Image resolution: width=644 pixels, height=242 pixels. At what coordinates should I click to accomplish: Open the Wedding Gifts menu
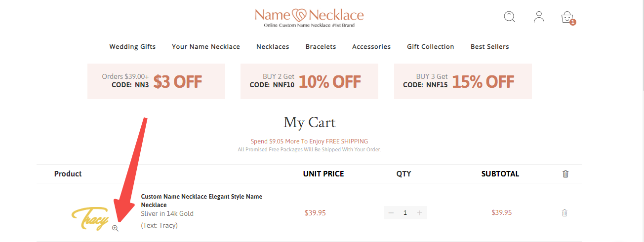(x=132, y=47)
